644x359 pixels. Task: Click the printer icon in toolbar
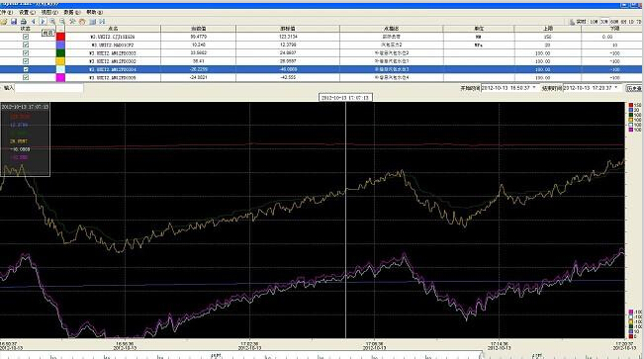[x=24, y=22]
